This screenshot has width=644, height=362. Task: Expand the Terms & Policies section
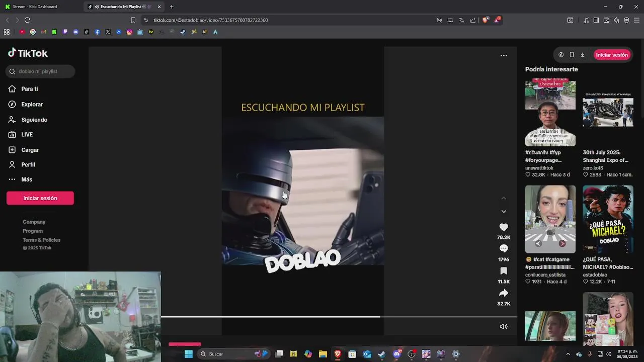coord(41,240)
